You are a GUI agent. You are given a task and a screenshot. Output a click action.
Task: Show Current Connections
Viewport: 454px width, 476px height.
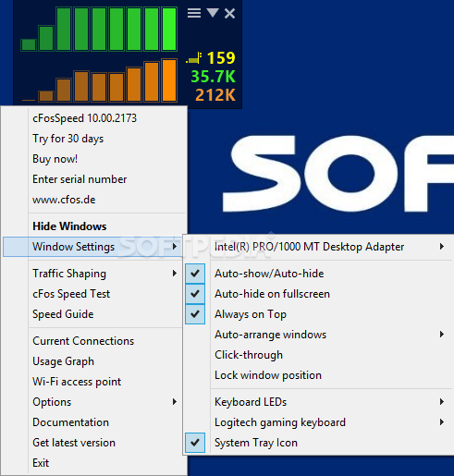tap(83, 341)
